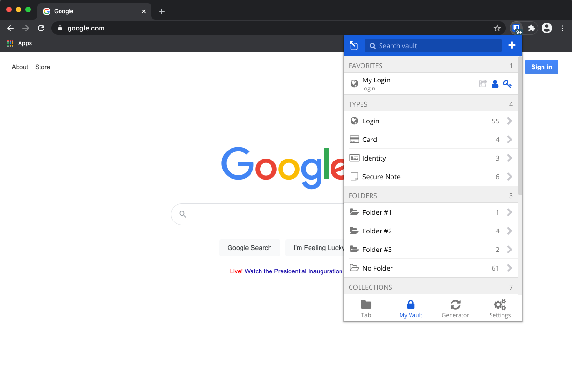572x392 pixels.
Task: Open the Apps bookmarks shortcut
Action: coord(20,43)
